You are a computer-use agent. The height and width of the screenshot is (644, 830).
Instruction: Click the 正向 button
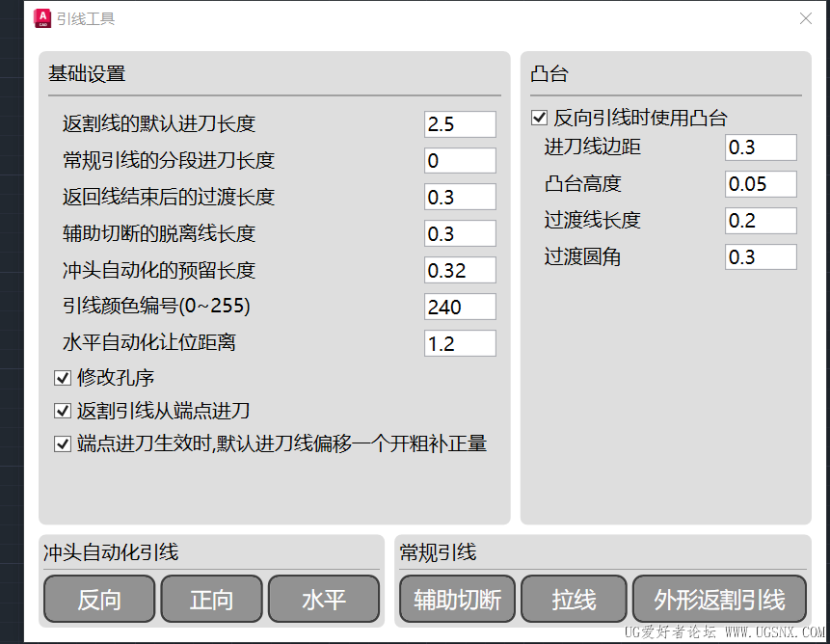(212, 599)
